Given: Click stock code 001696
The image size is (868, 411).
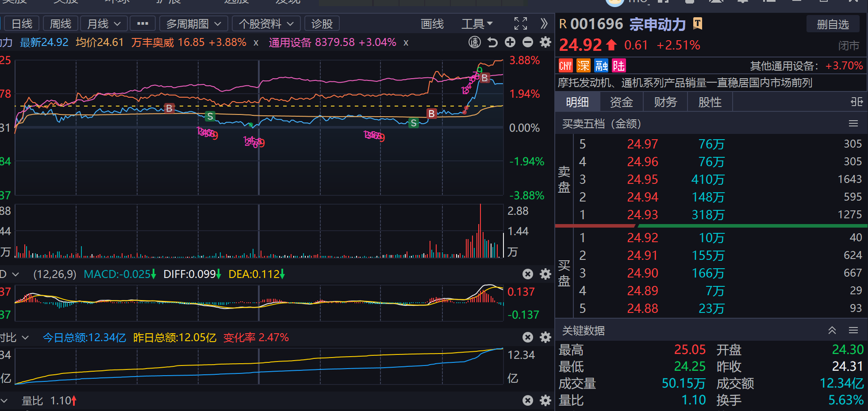Looking at the screenshot, I should [x=596, y=24].
